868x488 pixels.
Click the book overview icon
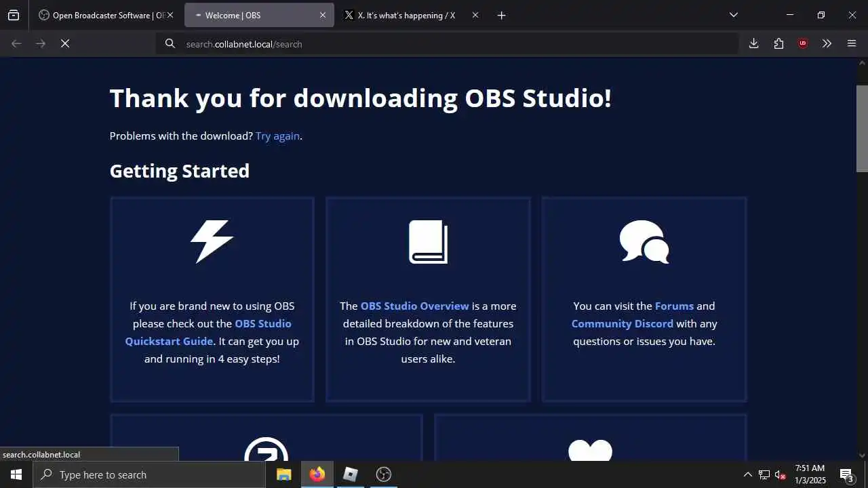[x=428, y=242]
